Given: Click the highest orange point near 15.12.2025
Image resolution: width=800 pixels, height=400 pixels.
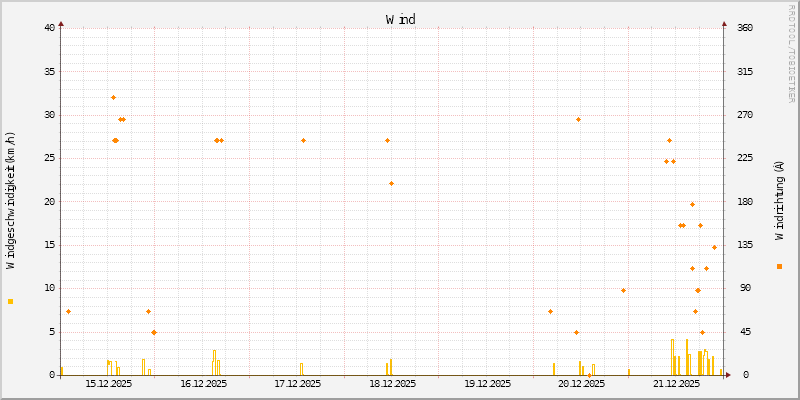Looking at the screenshot, I should (113, 97).
